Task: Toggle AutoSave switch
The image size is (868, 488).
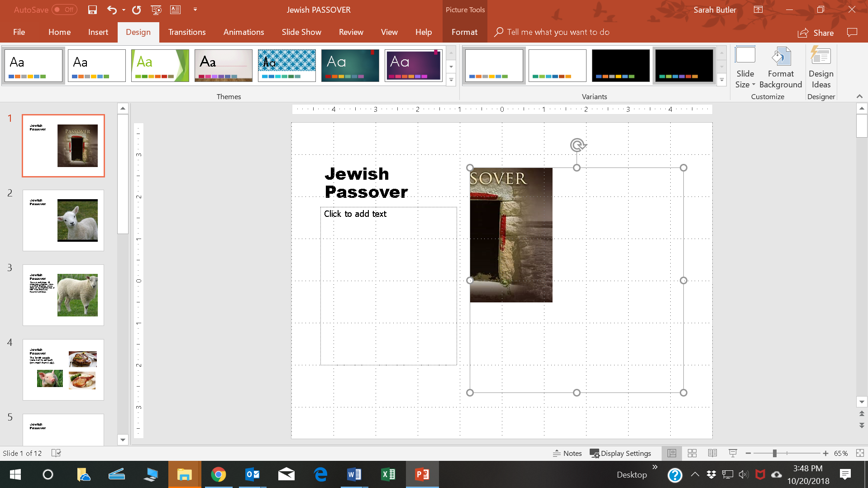Action: [64, 10]
